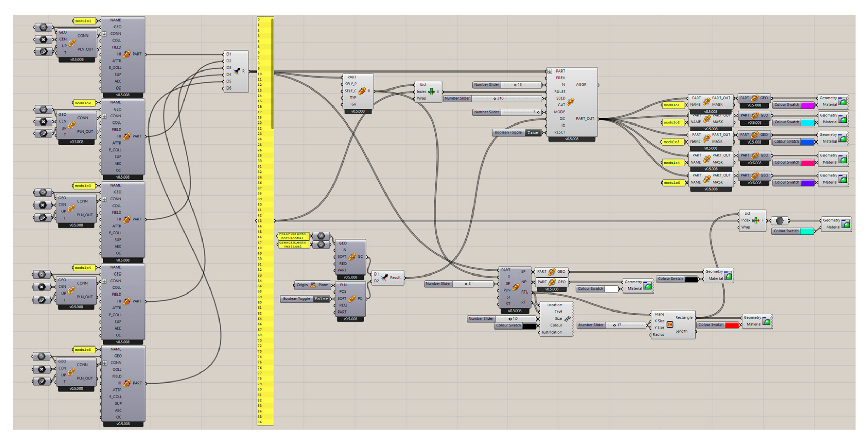
Task: Expand the CONN input arrow on the modulo2 part
Action: tap(104, 116)
